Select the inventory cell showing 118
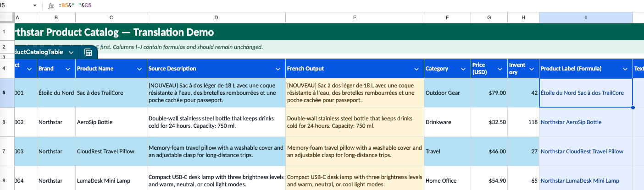This screenshot has width=644, height=190. coord(523,122)
